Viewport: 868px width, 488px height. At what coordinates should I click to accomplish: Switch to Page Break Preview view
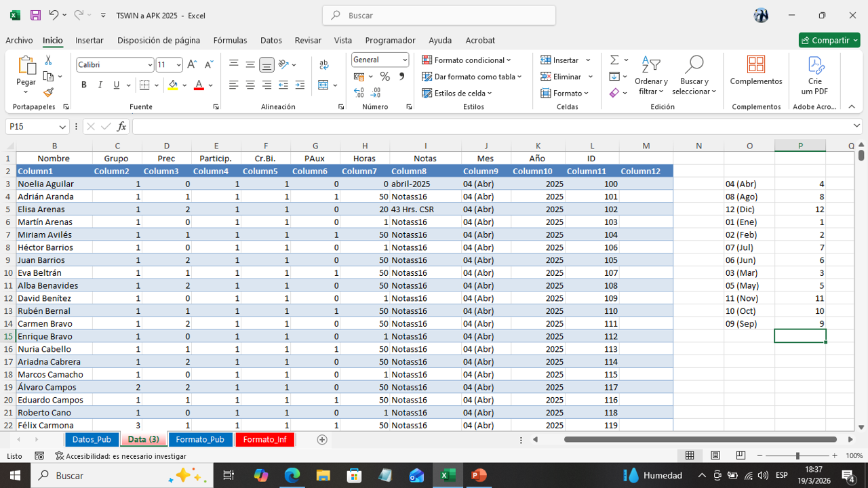(741, 455)
